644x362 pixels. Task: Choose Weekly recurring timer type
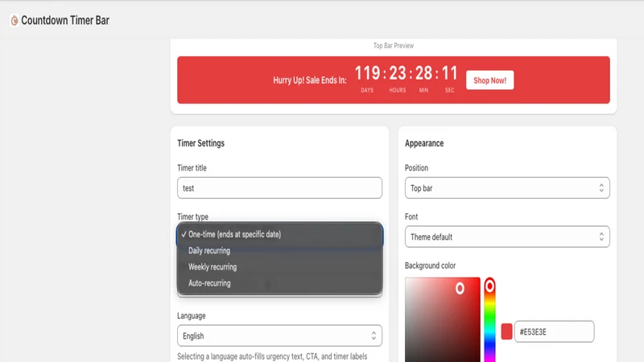[x=279, y=267]
